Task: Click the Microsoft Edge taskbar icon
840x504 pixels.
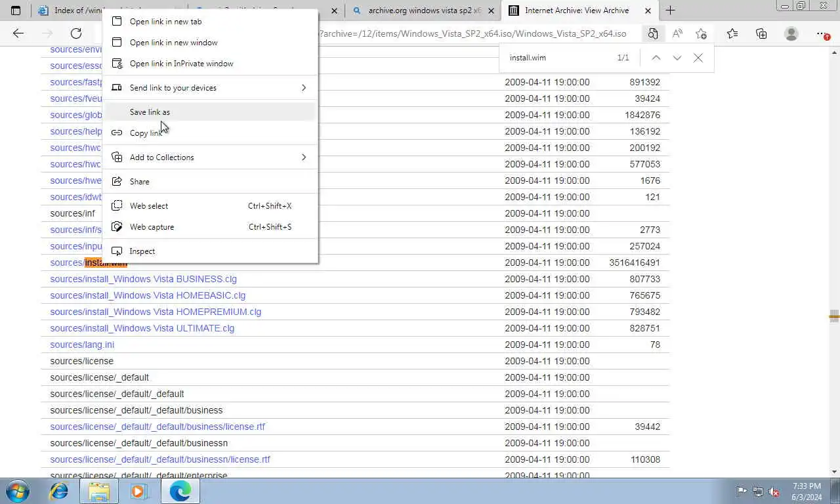Action: 180,491
